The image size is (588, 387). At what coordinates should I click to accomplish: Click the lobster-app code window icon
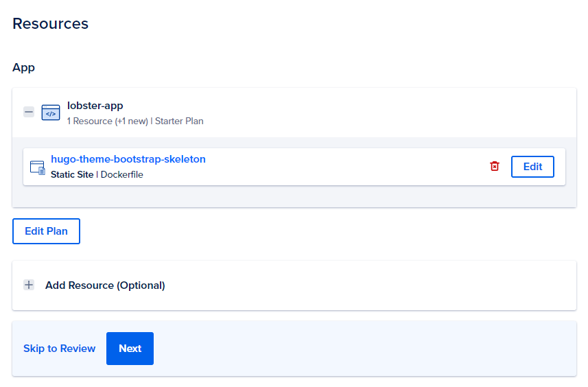tap(51, 113)
